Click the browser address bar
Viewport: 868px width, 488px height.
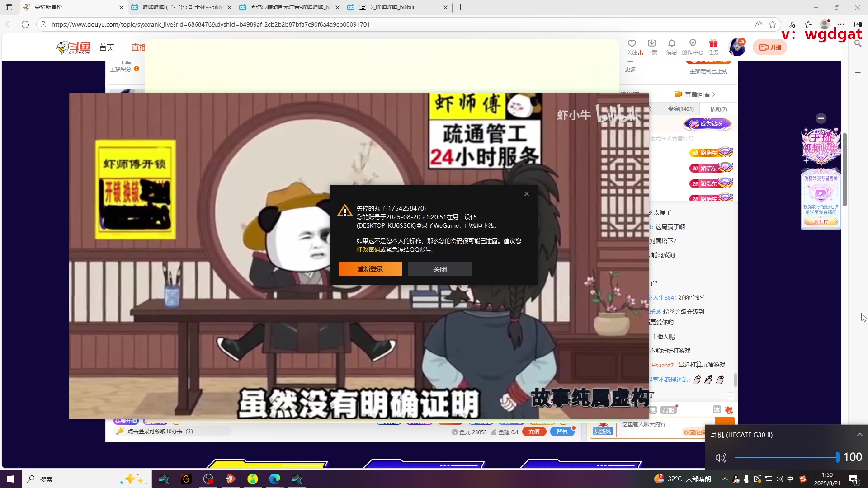(x=398, y=24)
